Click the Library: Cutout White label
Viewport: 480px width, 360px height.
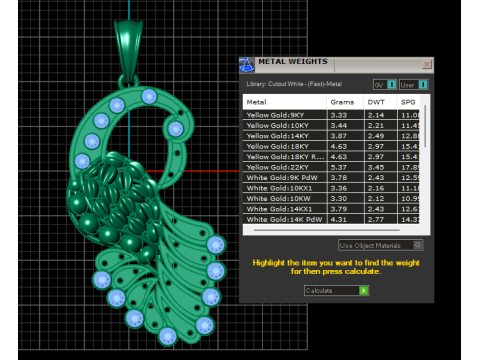[x=294, y=84]
